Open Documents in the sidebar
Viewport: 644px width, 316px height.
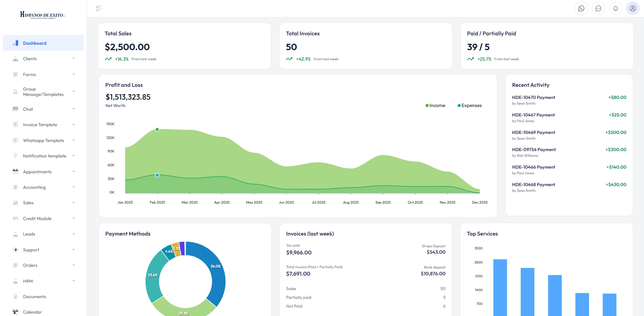pyautogui.click(x=34, y=296)
